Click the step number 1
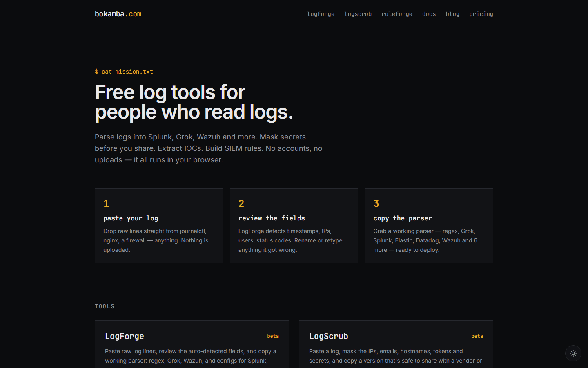The image size is (588, 368). (x=106, y=203)
